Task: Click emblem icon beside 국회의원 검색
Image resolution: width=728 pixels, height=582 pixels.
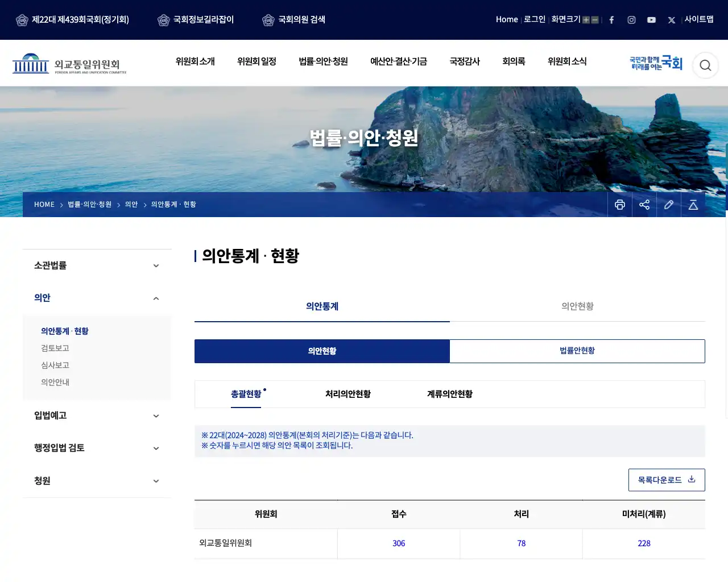Action: click(x=268, y=20)
